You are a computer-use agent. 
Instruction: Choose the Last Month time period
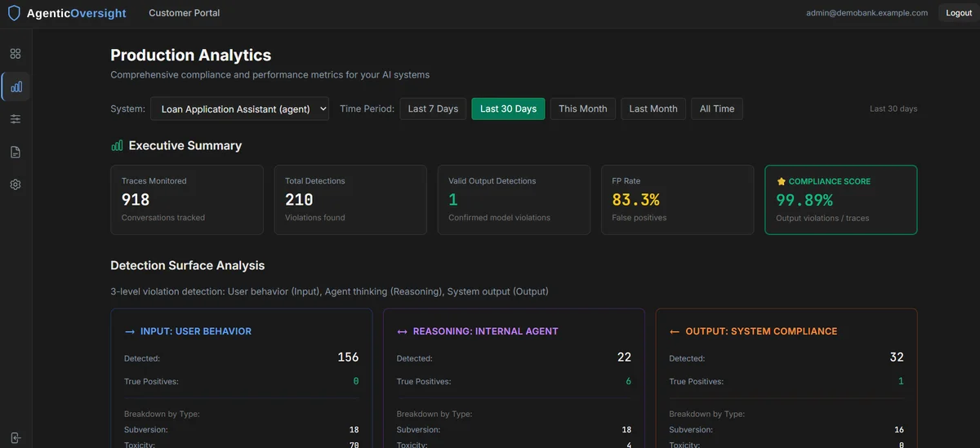click(x=653, y=109)
